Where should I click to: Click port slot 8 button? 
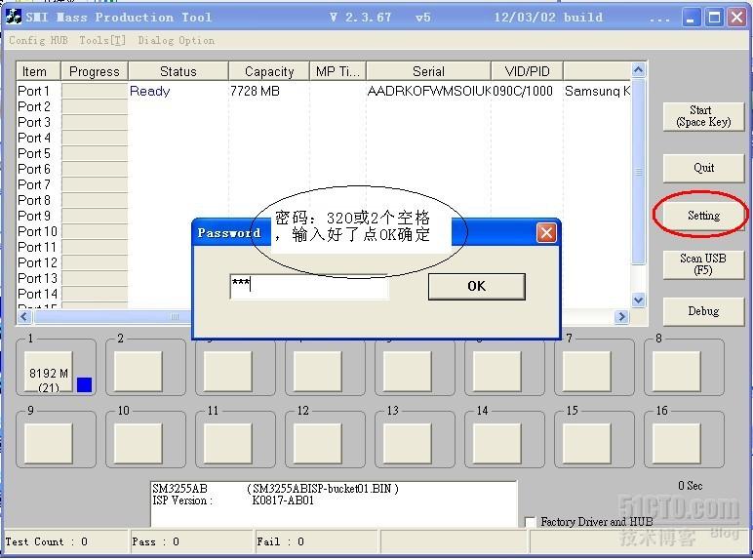(x=677, y=372)
